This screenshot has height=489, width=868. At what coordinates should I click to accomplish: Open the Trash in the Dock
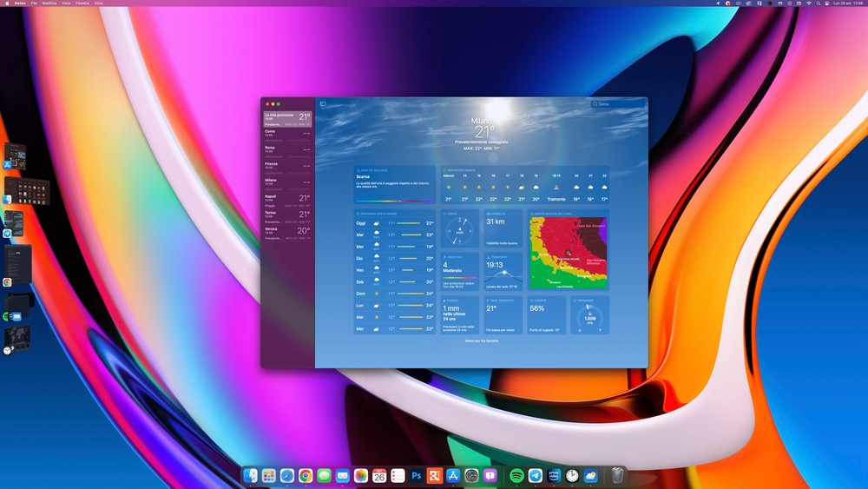coord(617,476)
